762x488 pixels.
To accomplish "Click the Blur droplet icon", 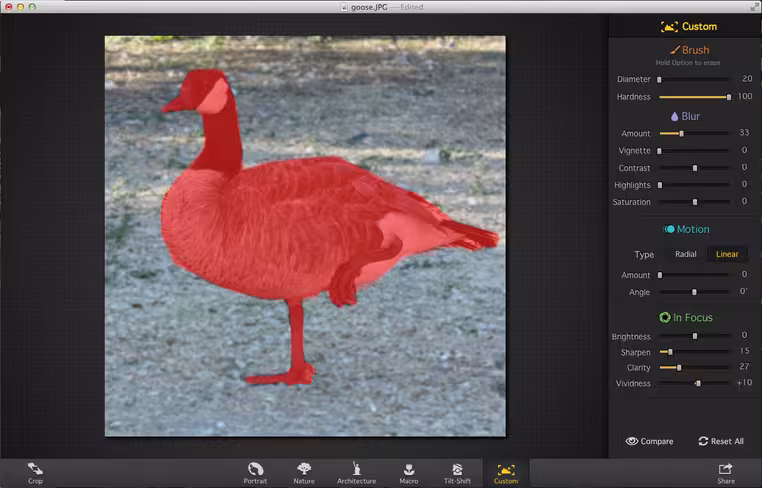I will click(674, 116).
